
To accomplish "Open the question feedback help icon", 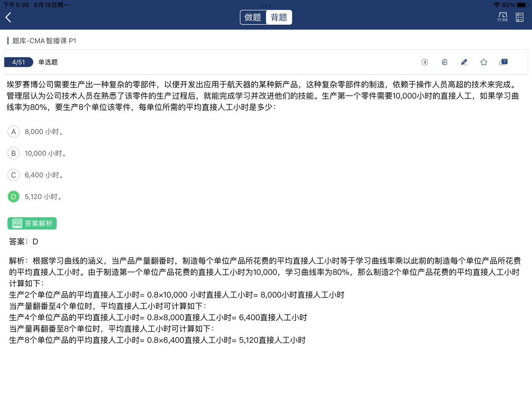I will [503, 62].
